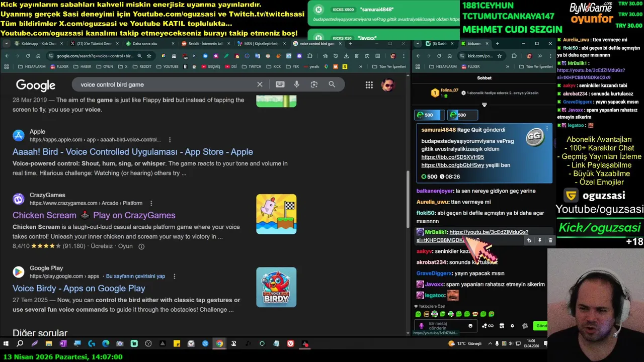Open extensions puzzle icon in Kick window
Image resolution: width=644 pixels, height=362 pixels.
tap(514, 56)
